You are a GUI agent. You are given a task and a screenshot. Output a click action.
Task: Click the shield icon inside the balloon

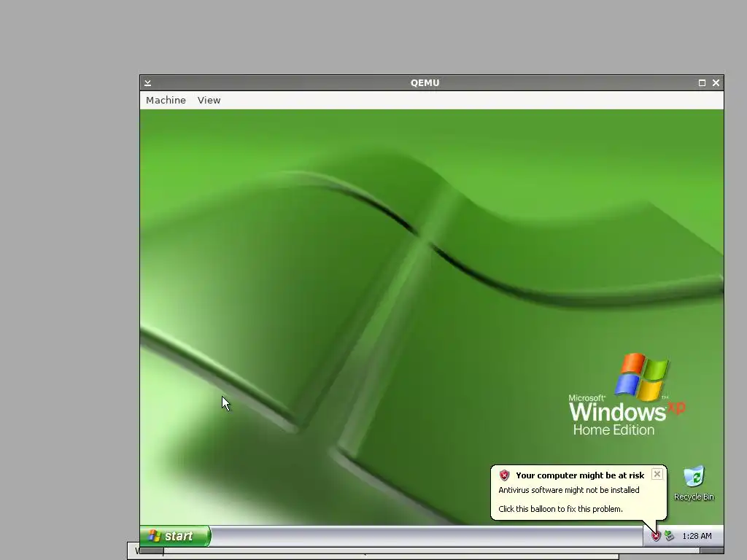point(504,475)
